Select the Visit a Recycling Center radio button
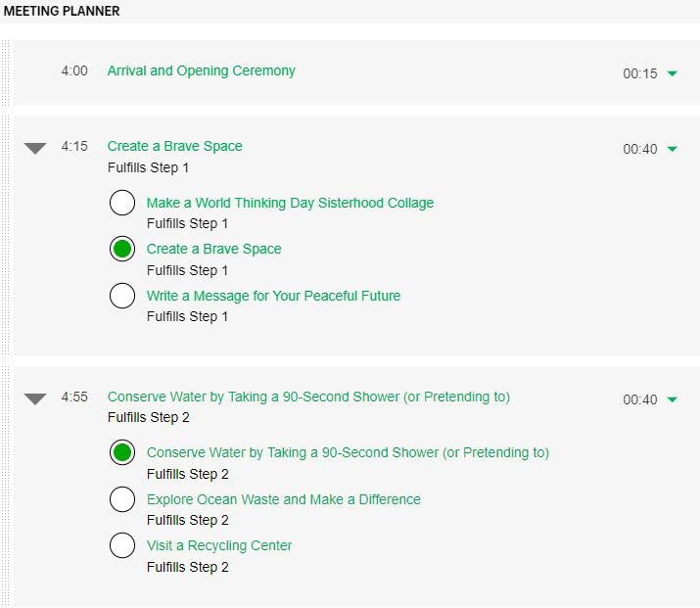The width and height of the screenshot is (700, 608). (122, 545)
